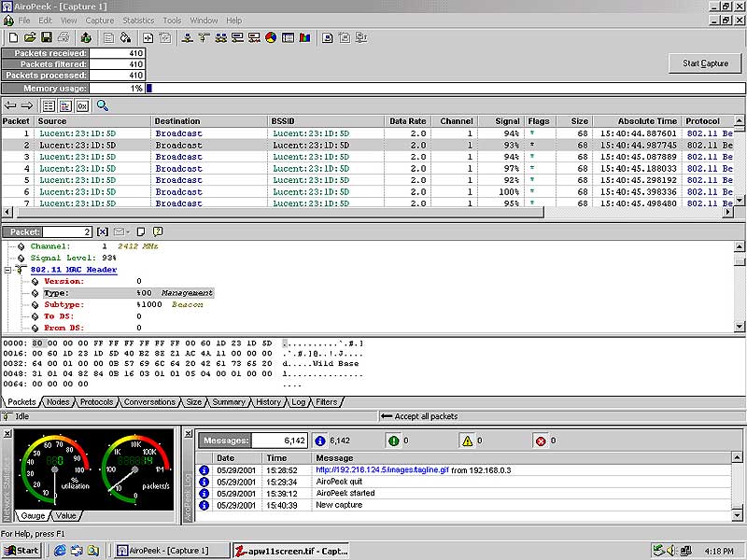The height and width of the screenshot is (560, 747).
Task: Click the Absolute Time column header
Action: [638, 121]
